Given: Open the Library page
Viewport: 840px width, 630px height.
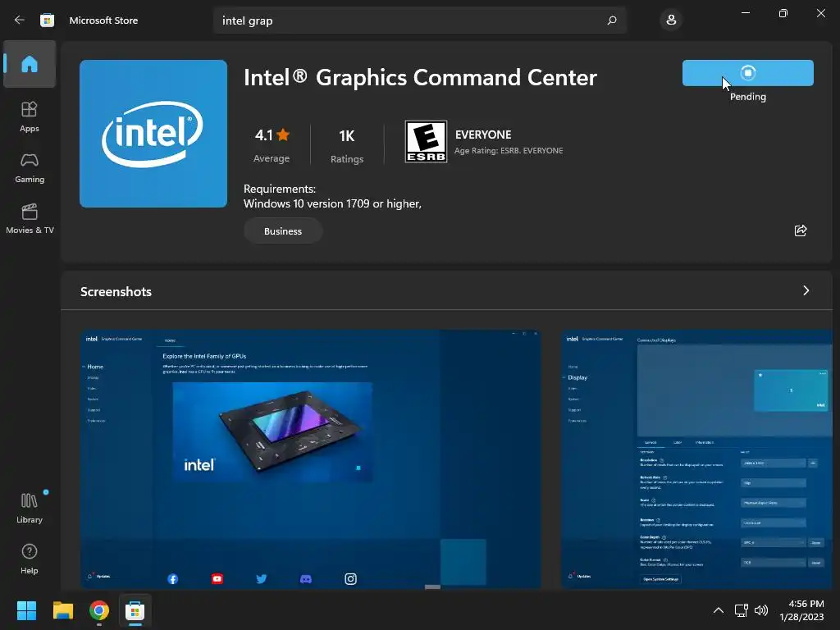Looking at the screenshot, I should (x=30, y=508).
